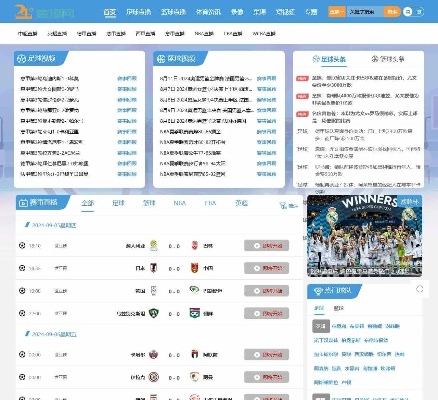Click the soccer ball icon on the football video panel header
Image resolution: width=438 pixels, height=400 pixels.
pyautogui.click(x=21, y=59)
